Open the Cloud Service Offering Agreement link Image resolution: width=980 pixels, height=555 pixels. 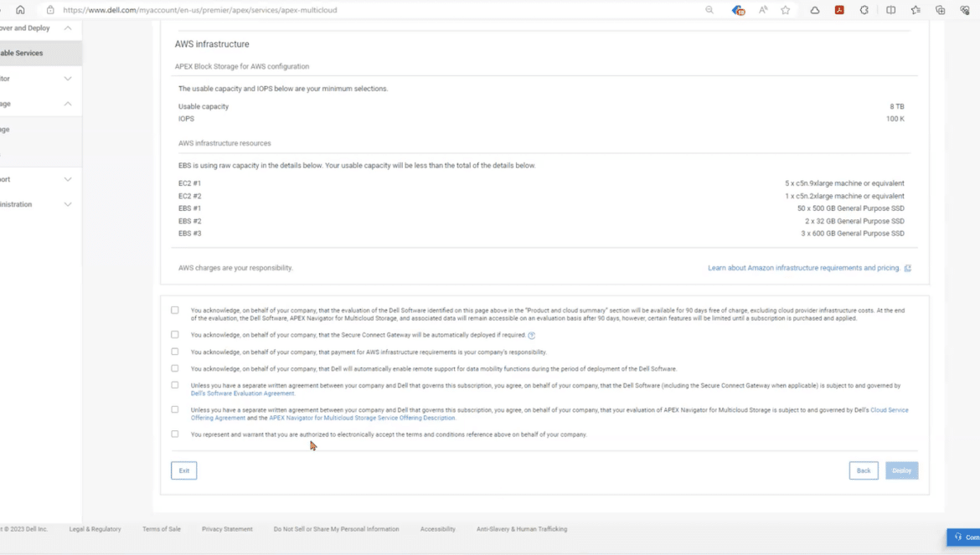[x=890, y=410]
